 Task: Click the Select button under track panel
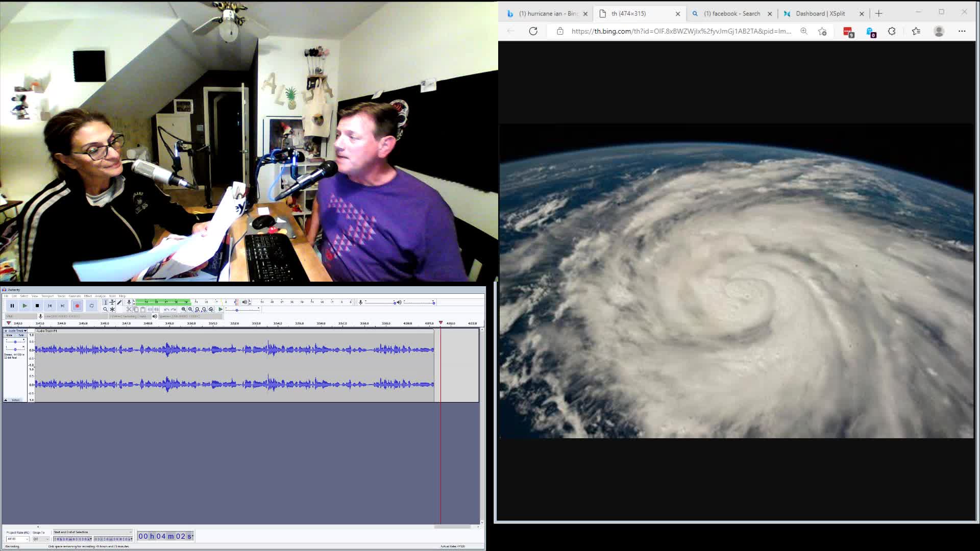coord(15,400)
